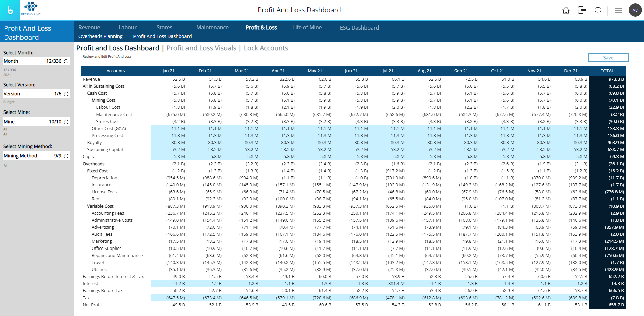
Task: Open the process flow icon in header
Action: (582, 10)
